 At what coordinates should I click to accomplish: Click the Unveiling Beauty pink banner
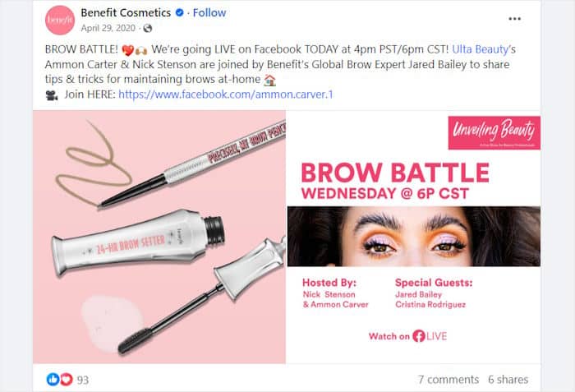[494, 133]
